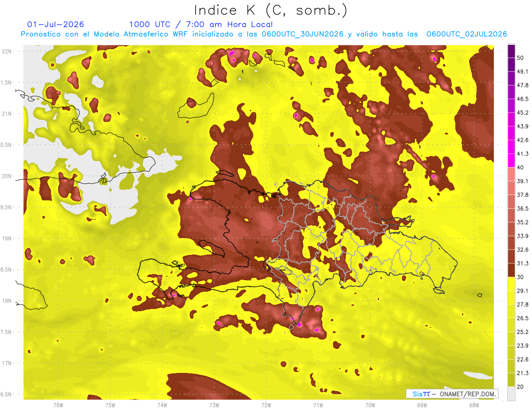
Task: Click the "43.9" color scale value
Action: (x=523, y=126)
